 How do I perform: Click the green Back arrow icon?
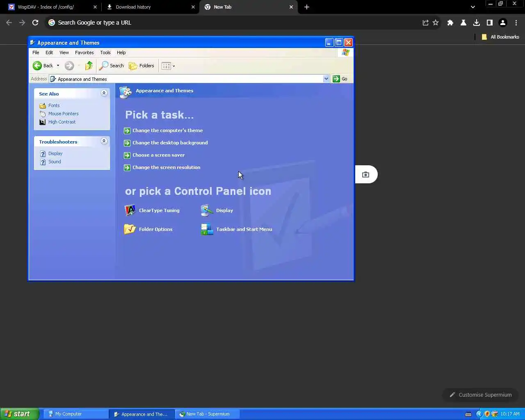37,66
